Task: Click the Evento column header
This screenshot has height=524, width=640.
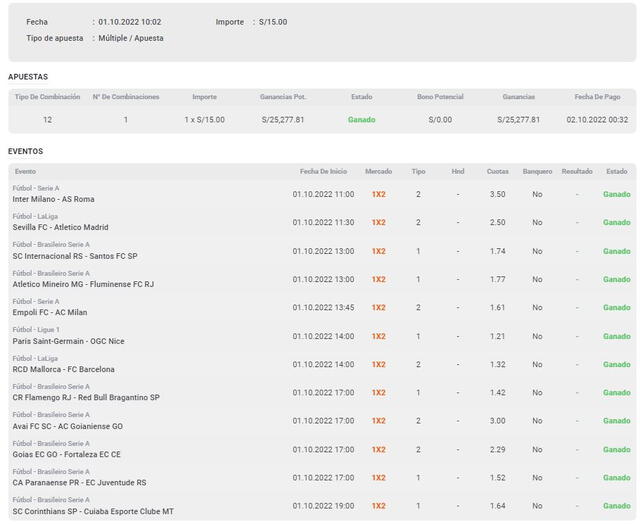Action: pos(25,171)
